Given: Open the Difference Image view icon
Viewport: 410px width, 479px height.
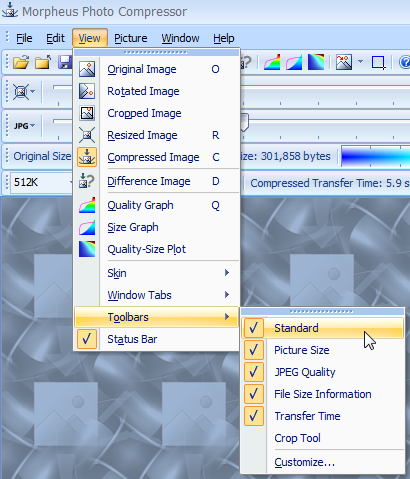Looking at the screenshot, I should click(87, 181).
